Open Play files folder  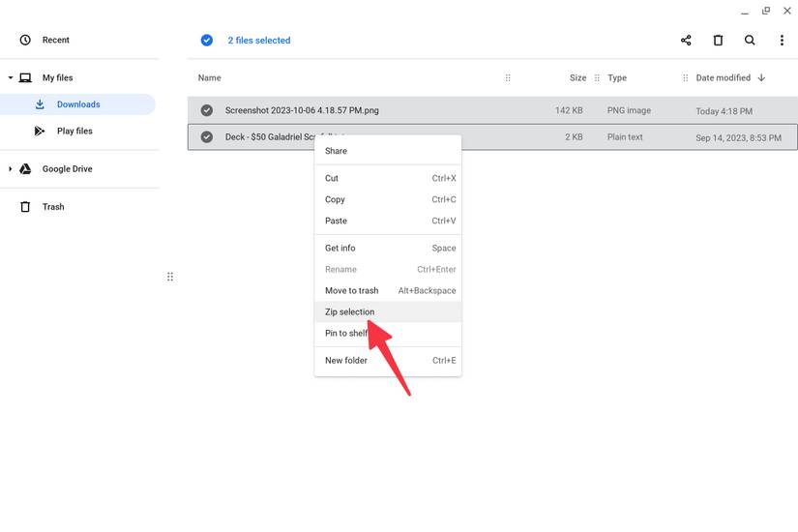(74, 131)
